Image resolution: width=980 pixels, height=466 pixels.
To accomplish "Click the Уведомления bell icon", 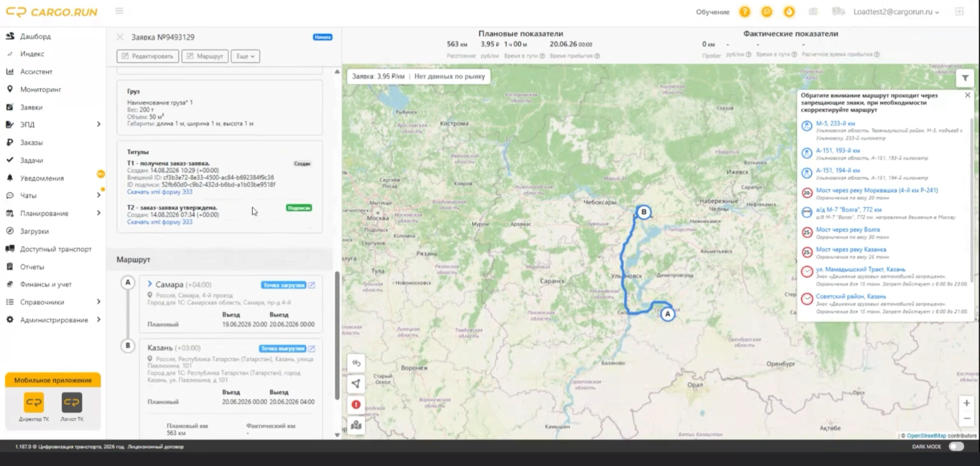I will coord(10,178).
